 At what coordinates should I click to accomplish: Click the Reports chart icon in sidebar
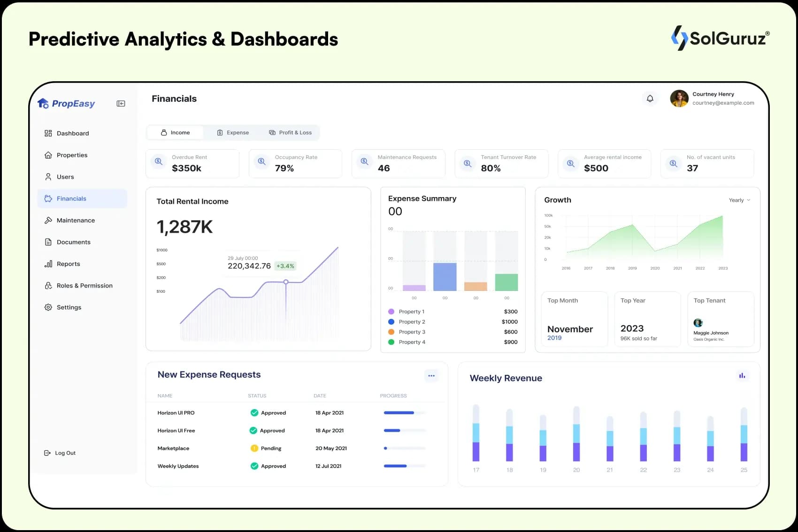(48, 264)
